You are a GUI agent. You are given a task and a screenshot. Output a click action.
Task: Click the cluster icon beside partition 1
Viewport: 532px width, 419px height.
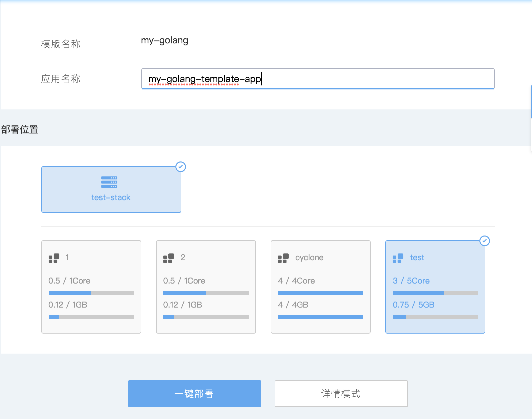(x=54, y=258)
